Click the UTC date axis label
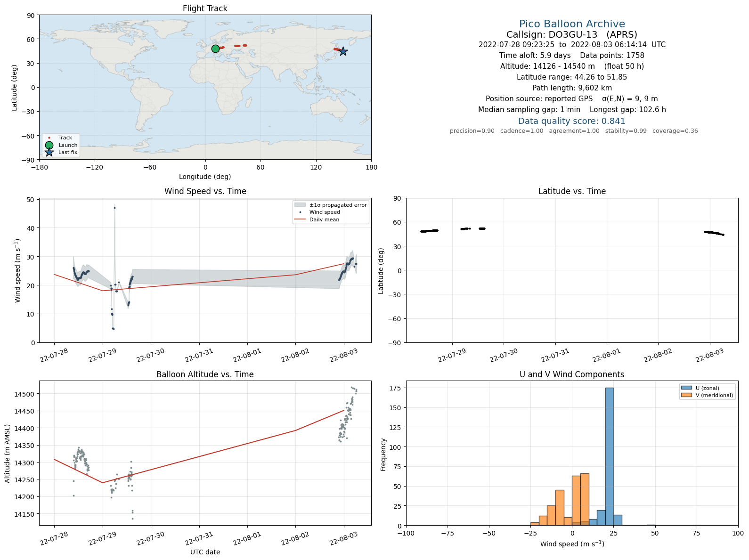Image resolution: width=749 pixels, height=560 pixels. 205,552
